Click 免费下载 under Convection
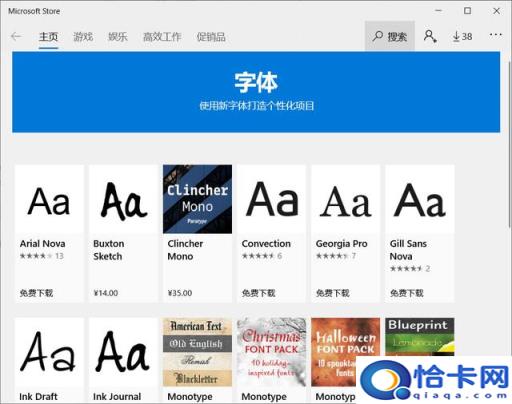The height and width of the screenshot is (404, 512). coord(258,293)
